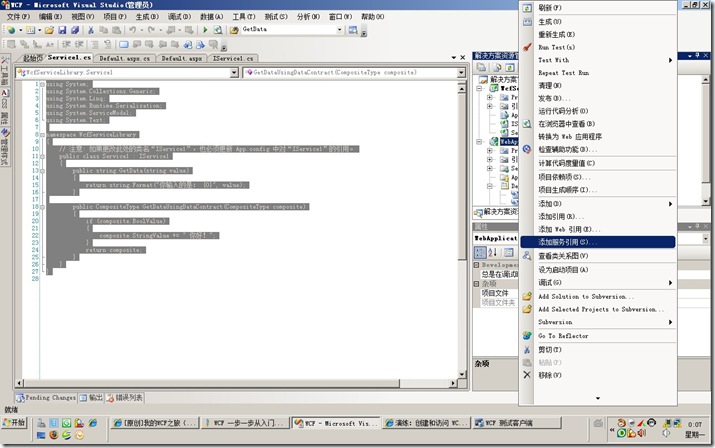Switch to the 演练: 创建和访问 WC... taskbar window
The width and height of the screenshot is (715, 448).
coord(426,423)
